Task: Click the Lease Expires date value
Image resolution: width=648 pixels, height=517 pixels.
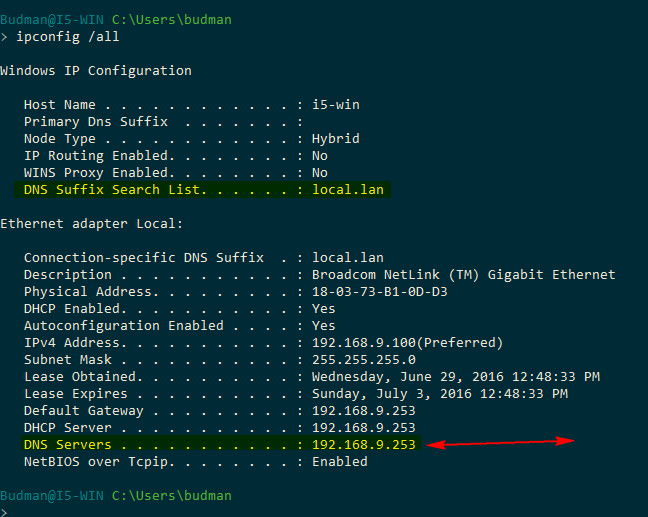Action: pos(440,394)
